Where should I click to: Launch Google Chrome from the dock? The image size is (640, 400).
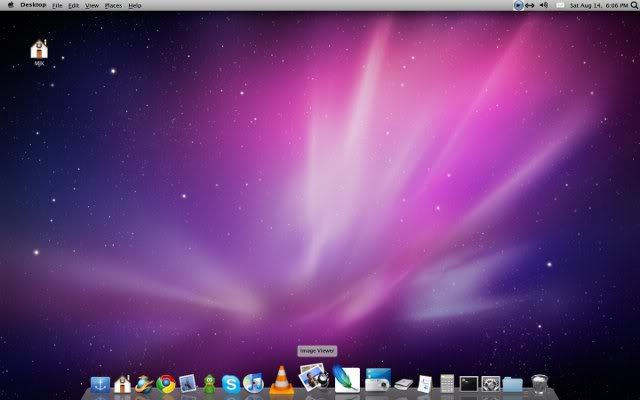tap(166, 383)
